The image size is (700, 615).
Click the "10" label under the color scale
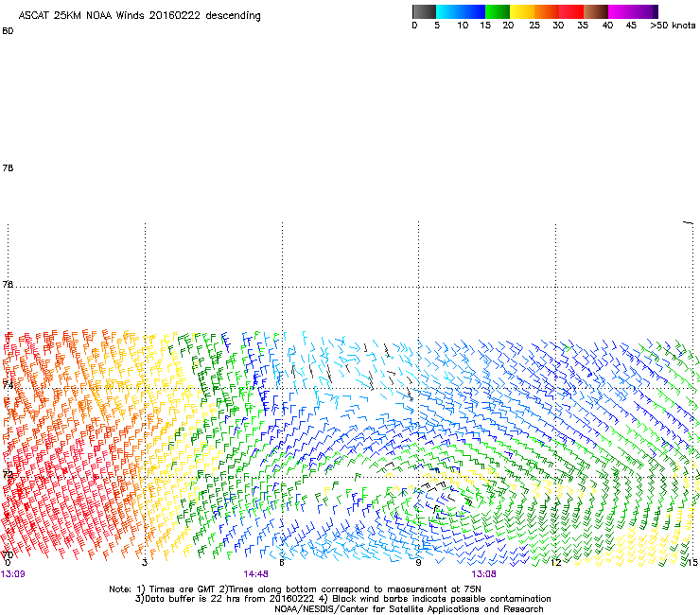click(x=463, y=26)
